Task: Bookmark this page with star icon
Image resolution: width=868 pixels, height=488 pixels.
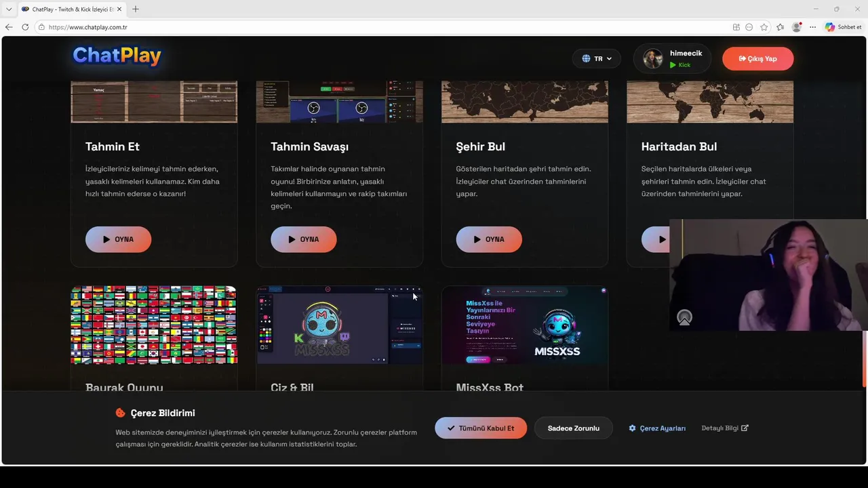Action: (x=764, y=27)
